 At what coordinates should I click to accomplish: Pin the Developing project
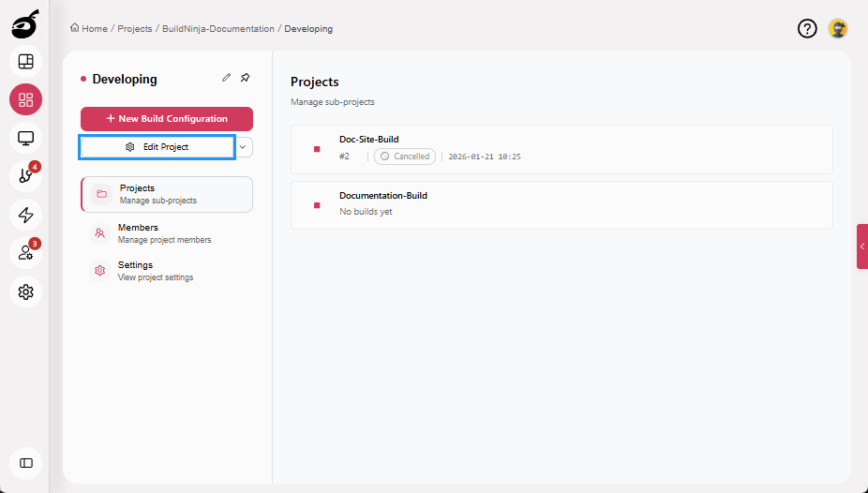tap(246, 78)
